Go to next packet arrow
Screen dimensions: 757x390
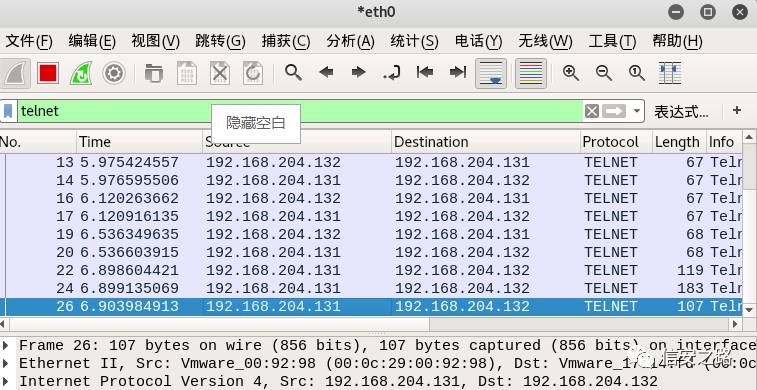click(x=359, y=73)
